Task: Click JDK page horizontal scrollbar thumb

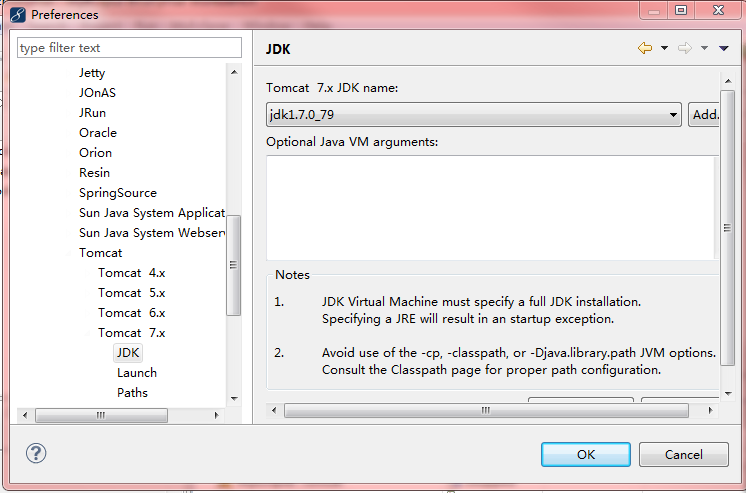Action: 486,410
